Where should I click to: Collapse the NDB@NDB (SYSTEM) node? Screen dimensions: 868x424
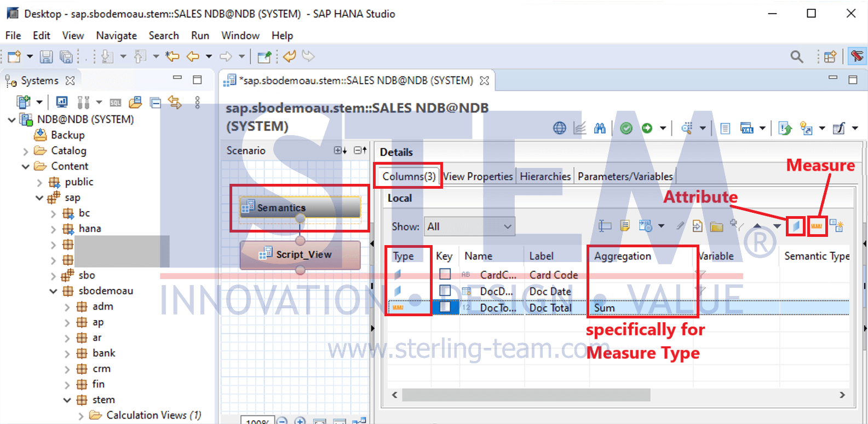tap(12, 119)
